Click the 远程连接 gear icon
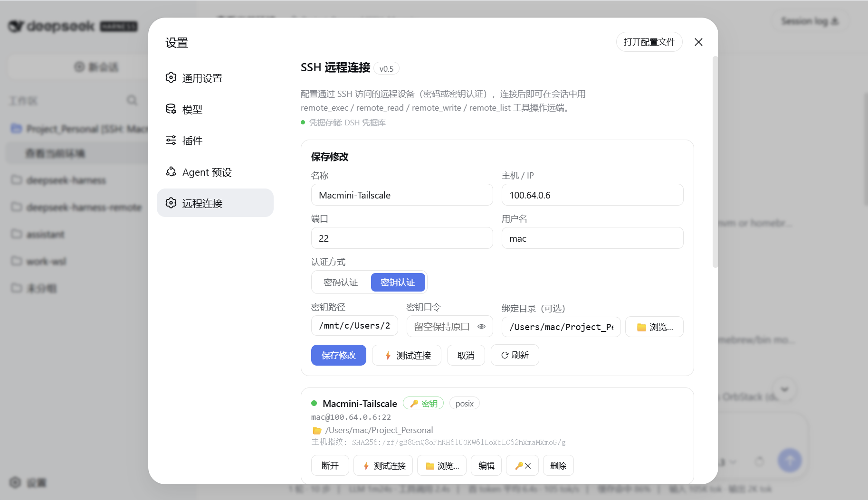Image resolution: width=868 pixels, height=500 pixels. (x=171, y=203)
